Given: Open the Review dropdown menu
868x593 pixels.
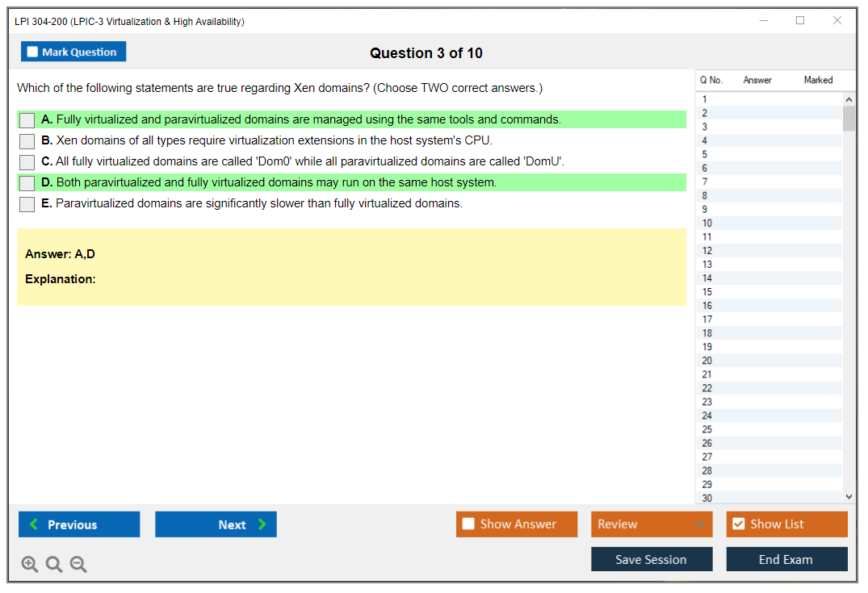Looking at the screenshot, I should 651,524.
